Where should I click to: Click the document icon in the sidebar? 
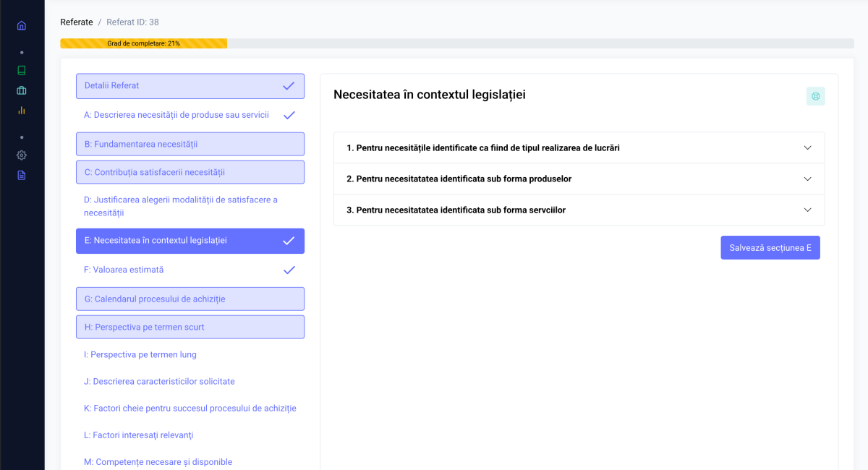(22, 175)
